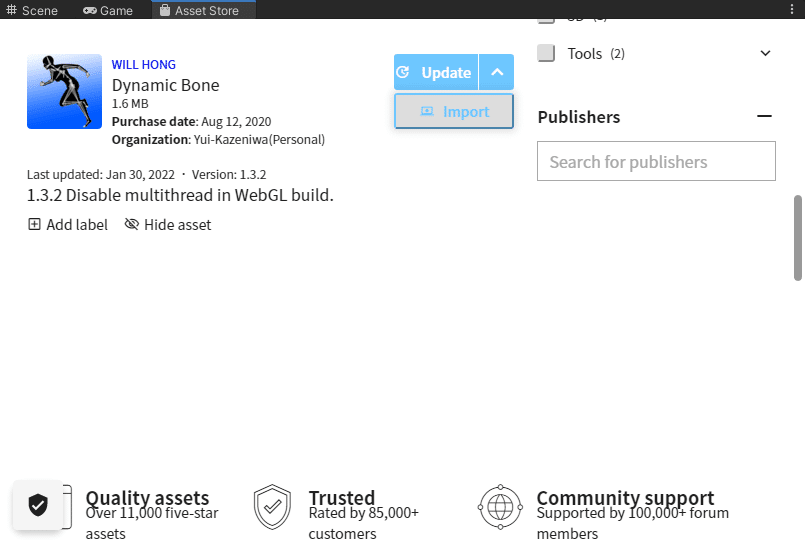Click the Community support heading
This screenshot has width=805, height=547.
pos(625,497)
